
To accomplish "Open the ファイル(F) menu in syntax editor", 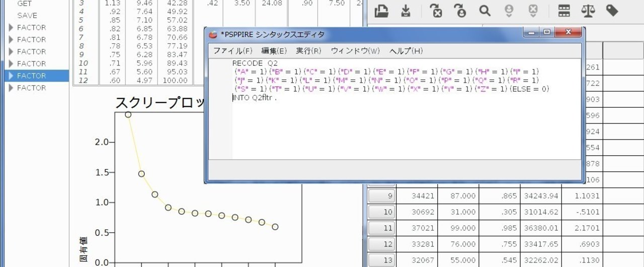I will tap(232, 51).
